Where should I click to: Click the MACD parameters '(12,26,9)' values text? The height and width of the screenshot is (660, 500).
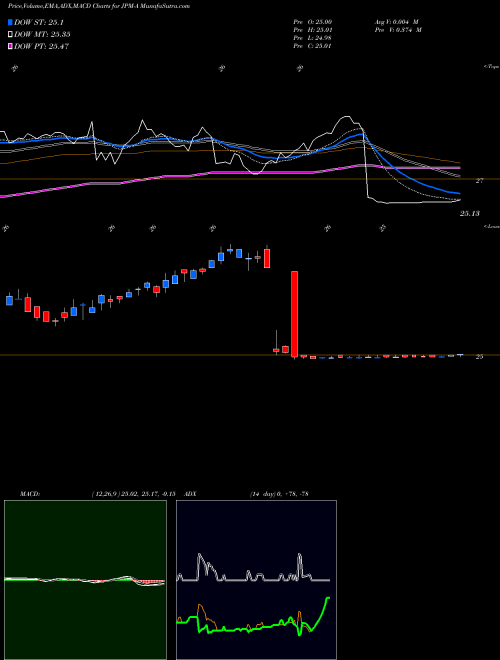click(133, 493)
